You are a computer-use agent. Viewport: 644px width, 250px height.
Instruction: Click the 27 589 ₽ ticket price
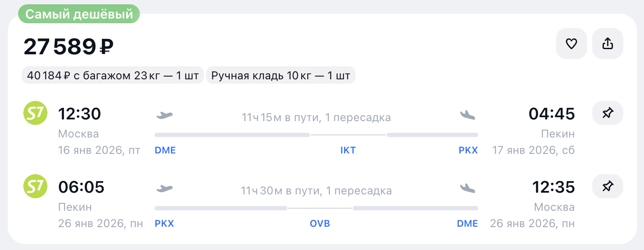(x=68, y=47)
